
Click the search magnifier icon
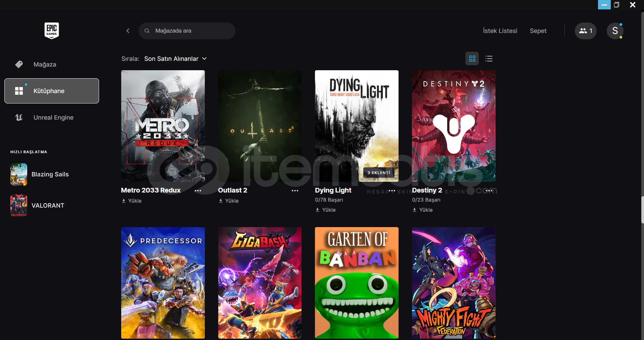click(x=147, y=31)
